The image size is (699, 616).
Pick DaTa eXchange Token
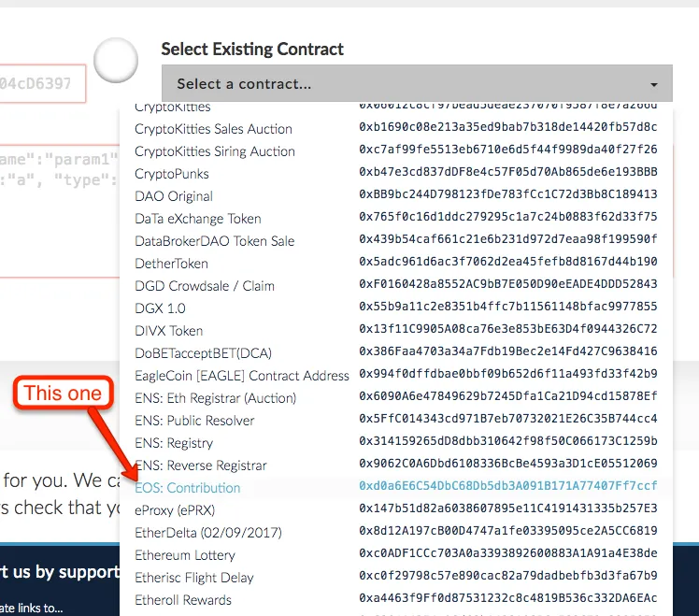pos(197,219)
